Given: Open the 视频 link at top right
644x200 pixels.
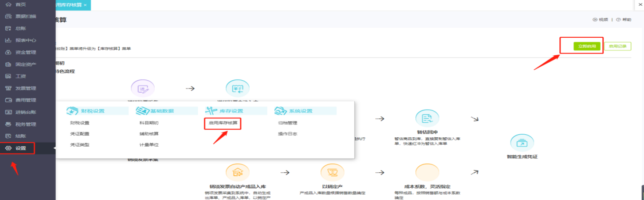Looking at the screenshot, I should pyautogui.click(x=603, y=20).
